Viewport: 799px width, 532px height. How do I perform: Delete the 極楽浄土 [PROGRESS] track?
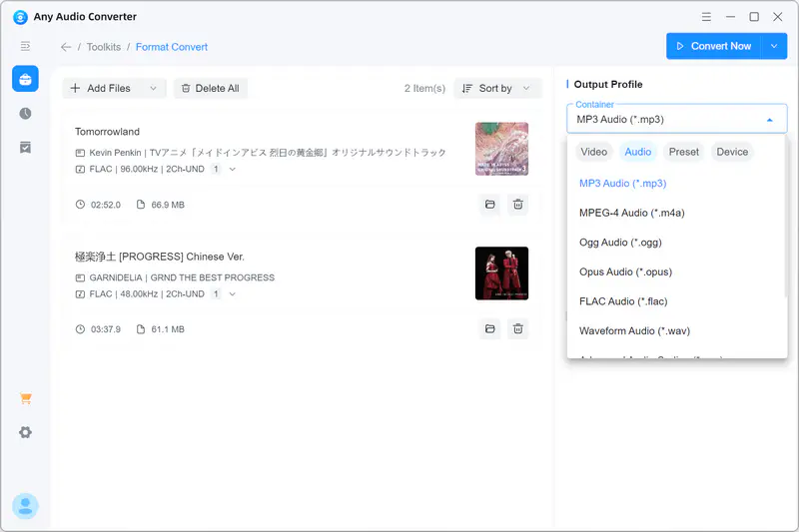point(518,329)
